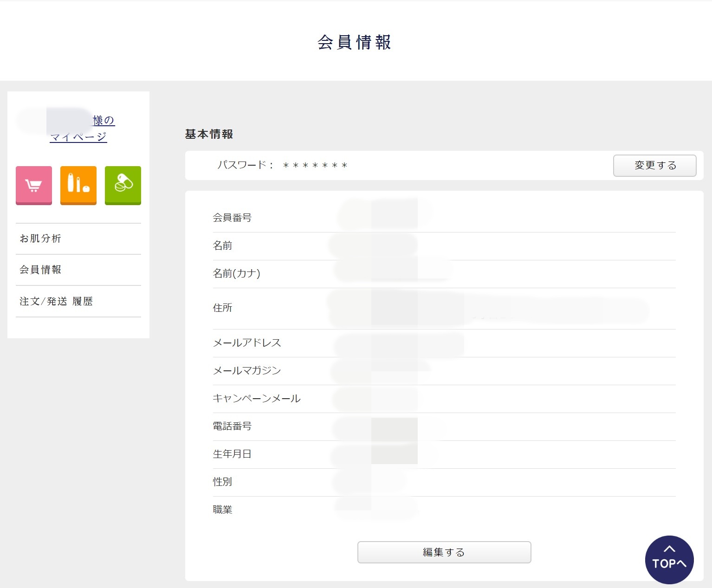The image size is (712, 588).
Task: Click the 編集する button
Action: point(444,552)
